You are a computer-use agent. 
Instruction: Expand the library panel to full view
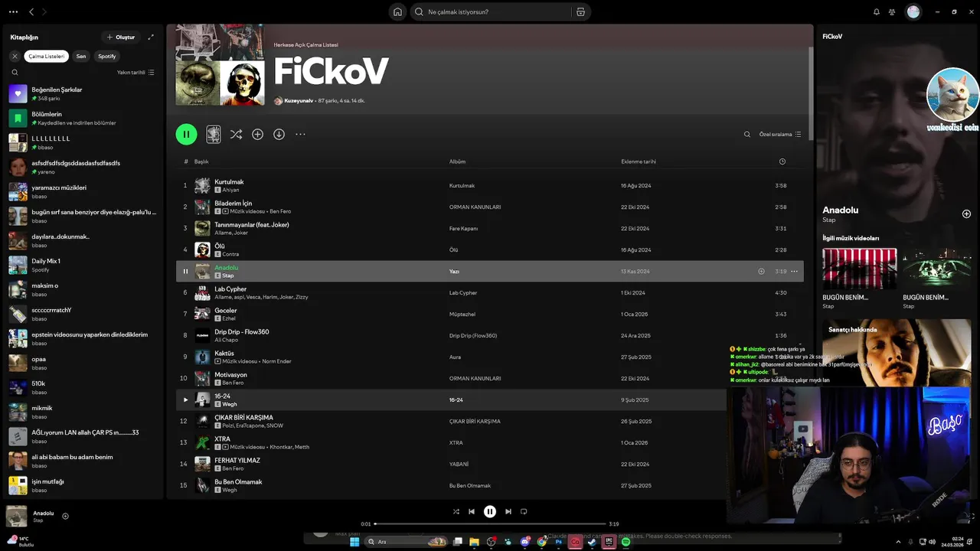tap(151, 37)
